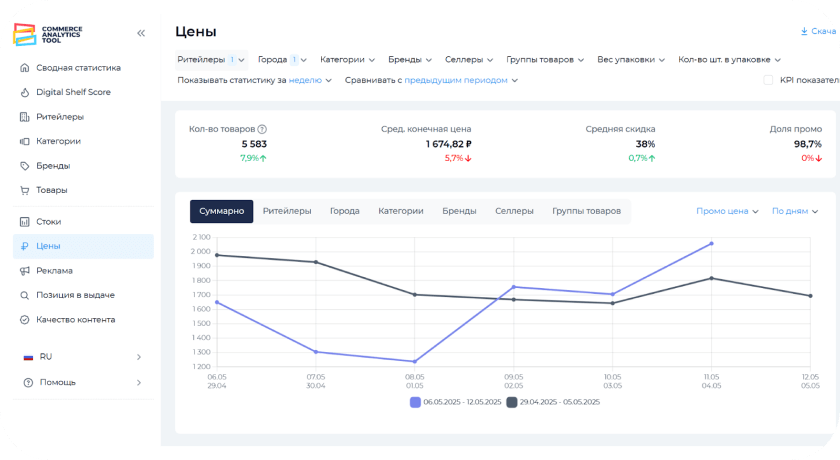Click the 1 674,82 ₽ average price value
Viewport: 840px width, 460px height.
449,144
